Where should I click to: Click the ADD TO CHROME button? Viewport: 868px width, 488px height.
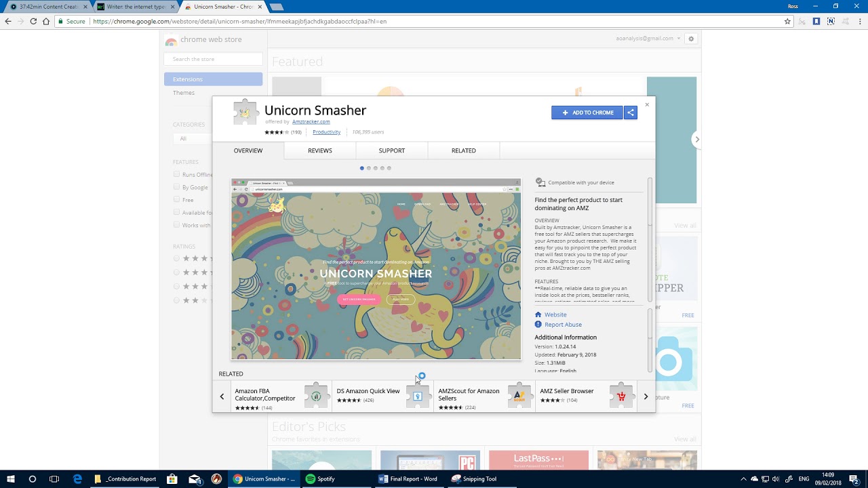tap(587, 113)
